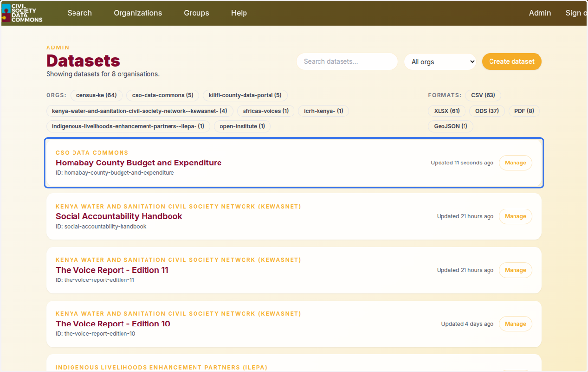
Task: Manage The Voice Report Edition 10
Action: [515, 324]
